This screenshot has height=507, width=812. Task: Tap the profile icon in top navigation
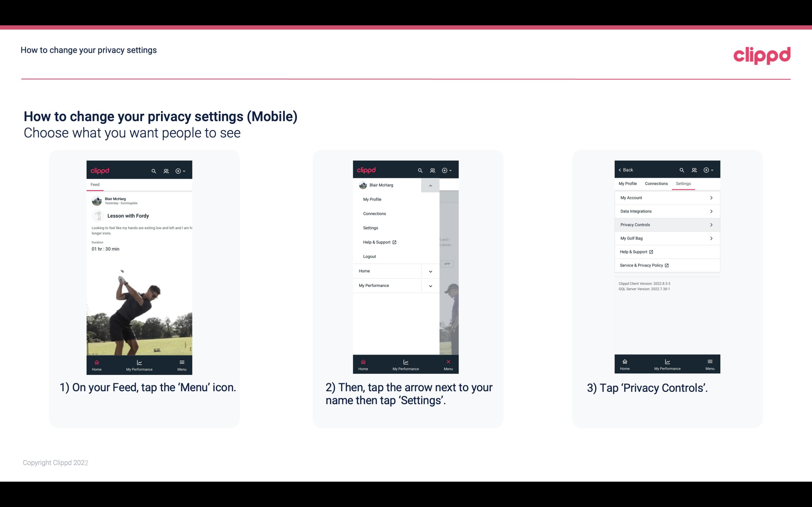click(x=166, y=170)
